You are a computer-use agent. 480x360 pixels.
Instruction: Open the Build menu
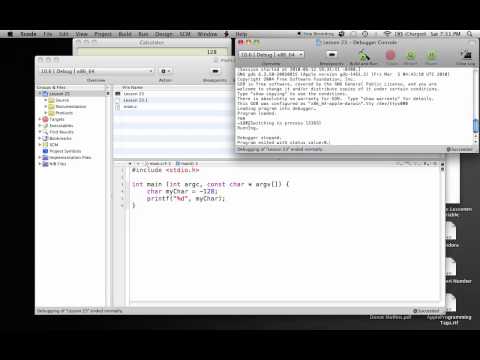click(x=125, y=34)
